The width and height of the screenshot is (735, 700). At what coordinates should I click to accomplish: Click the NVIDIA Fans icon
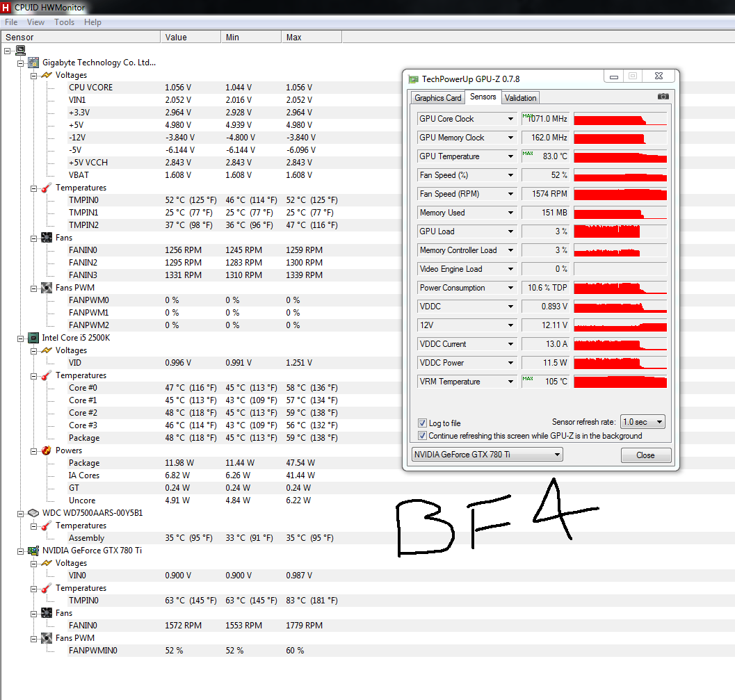[47, 613]
